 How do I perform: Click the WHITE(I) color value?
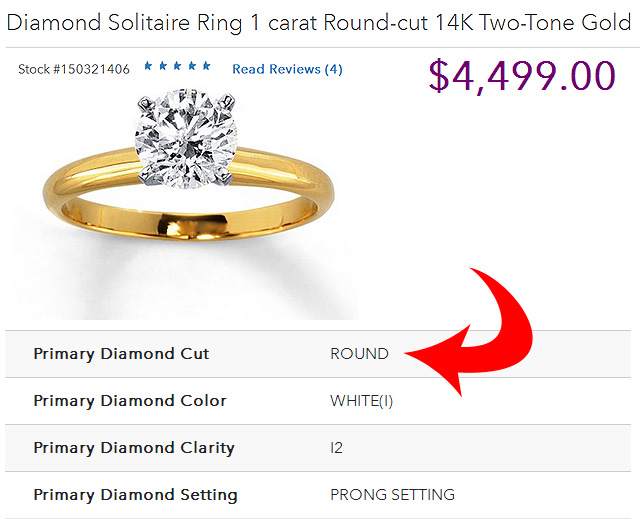coord(362,401)
